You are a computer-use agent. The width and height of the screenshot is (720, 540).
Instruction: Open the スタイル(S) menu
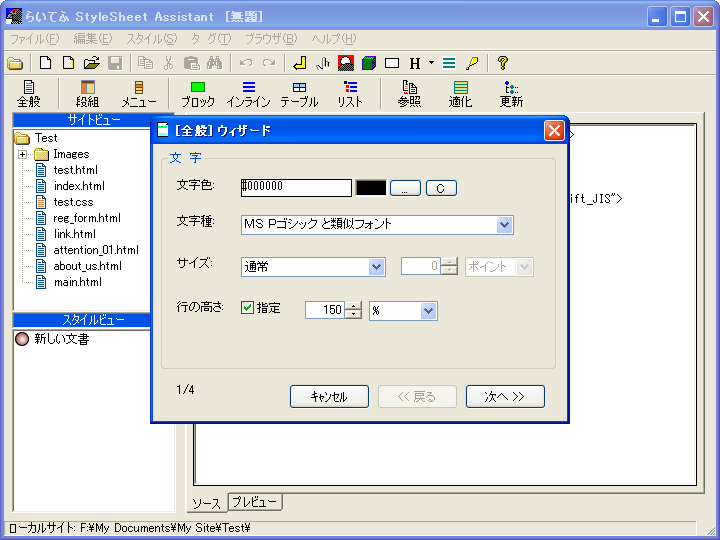(x=152, y=39)
